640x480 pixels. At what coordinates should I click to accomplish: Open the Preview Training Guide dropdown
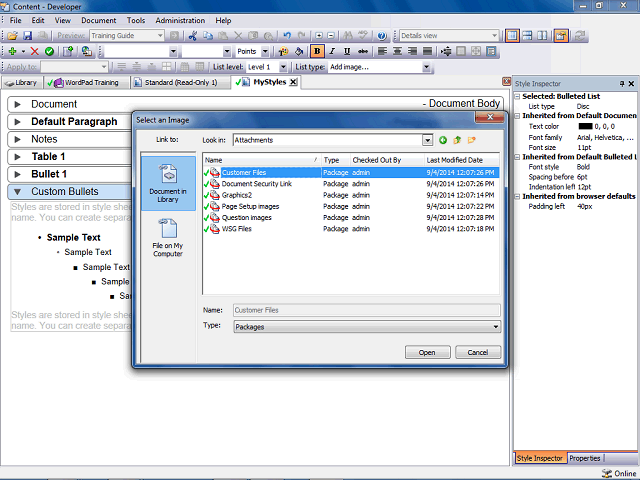coord(160,36)
